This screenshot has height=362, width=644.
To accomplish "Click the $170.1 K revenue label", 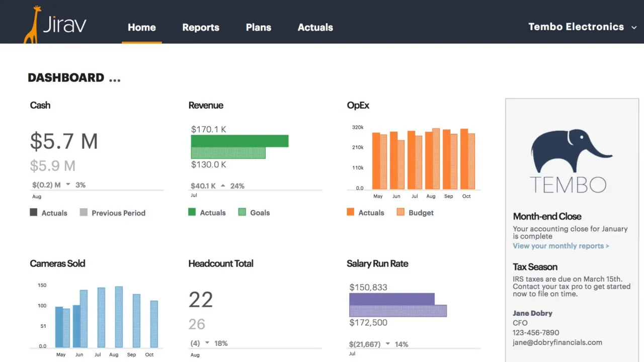I will (208, 129).
